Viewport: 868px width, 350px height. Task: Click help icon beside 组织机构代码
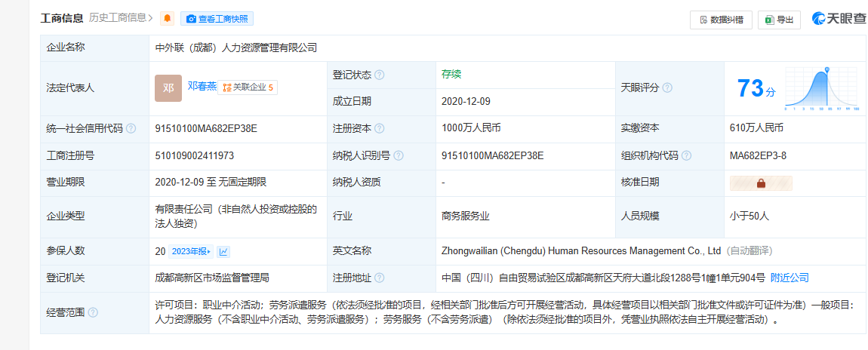point(686,155)
